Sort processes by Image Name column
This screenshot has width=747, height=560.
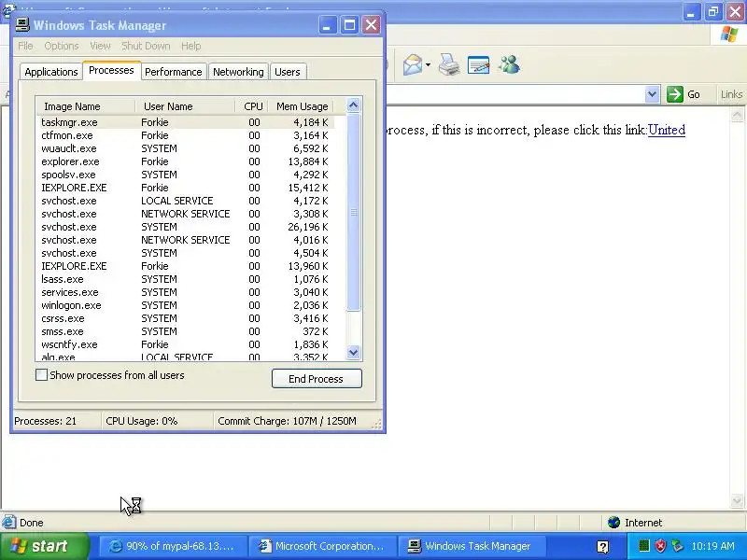click(85, 106)
